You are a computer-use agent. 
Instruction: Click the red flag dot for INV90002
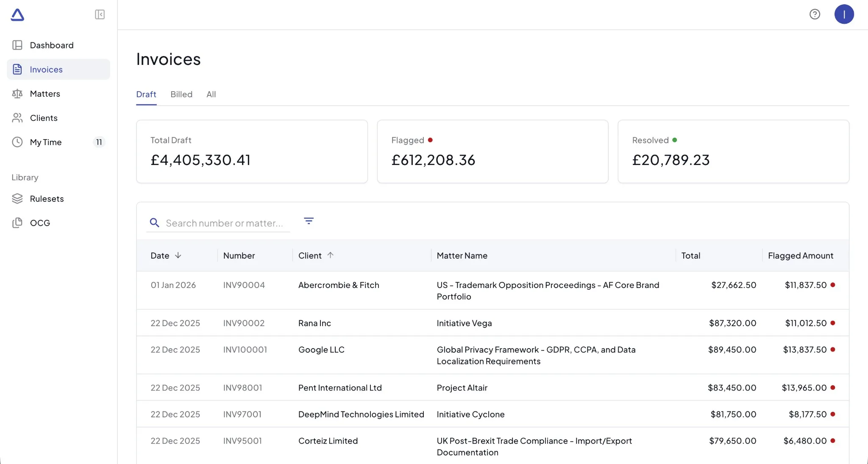coord(833,323)
